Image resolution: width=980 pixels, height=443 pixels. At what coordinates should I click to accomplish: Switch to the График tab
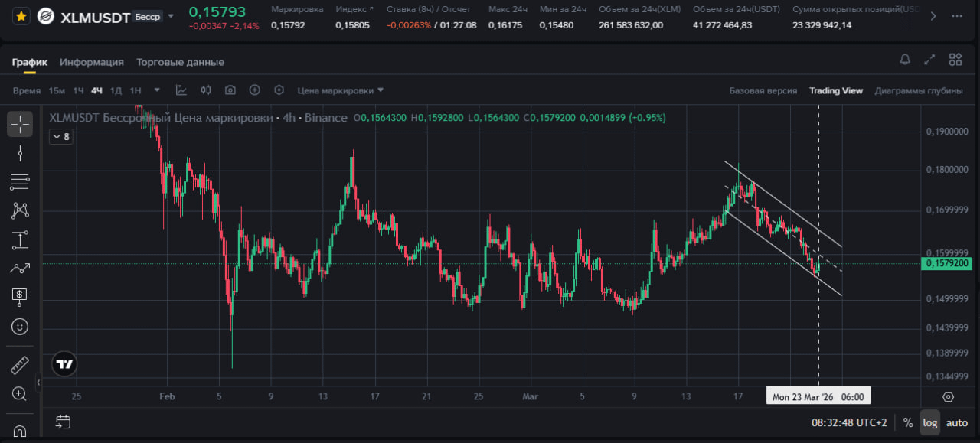coord(30,62)
